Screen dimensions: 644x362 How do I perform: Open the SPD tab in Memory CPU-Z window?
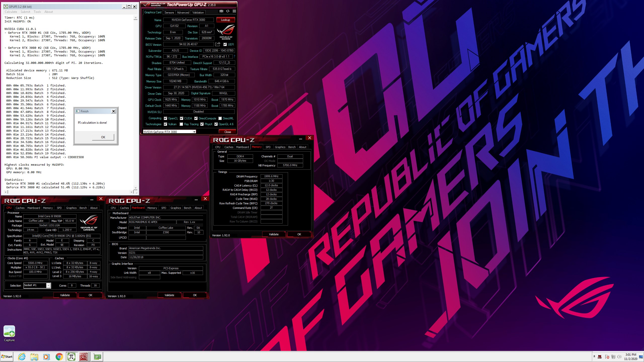[268, 147]
